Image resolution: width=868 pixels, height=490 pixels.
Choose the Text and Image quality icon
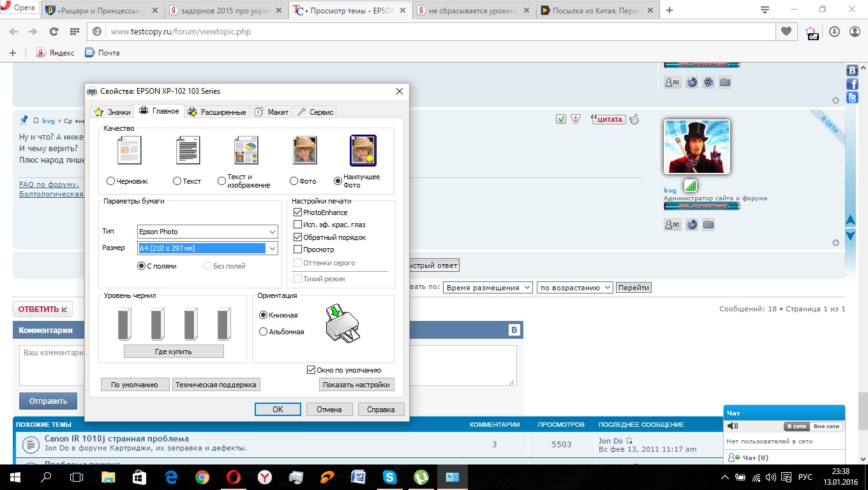[x=246, y=151]
